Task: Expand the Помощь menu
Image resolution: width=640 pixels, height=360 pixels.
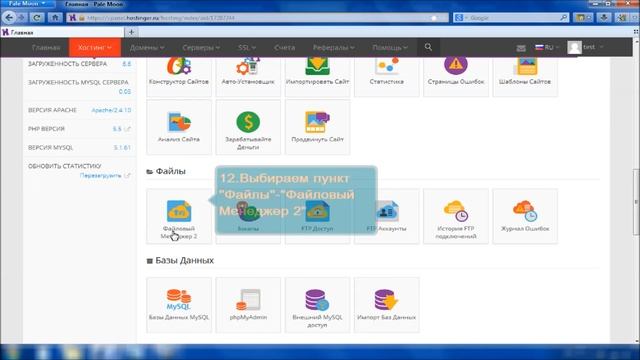Action: (390, 47)
